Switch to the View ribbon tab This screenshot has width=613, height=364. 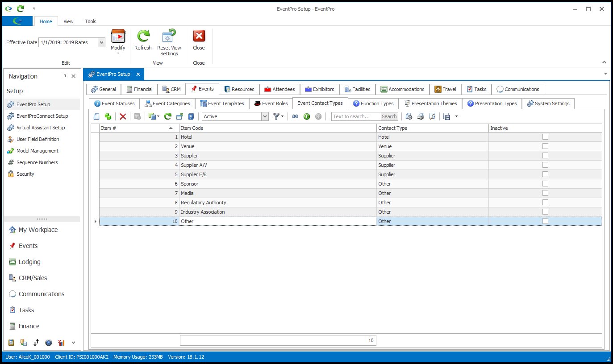(x=68, y=21)
